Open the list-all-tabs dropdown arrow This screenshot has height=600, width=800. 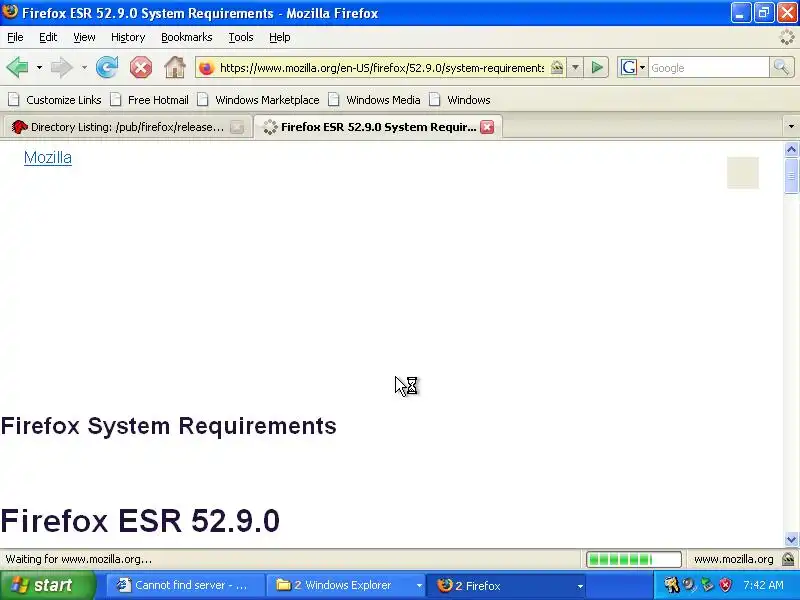(791, 127)
